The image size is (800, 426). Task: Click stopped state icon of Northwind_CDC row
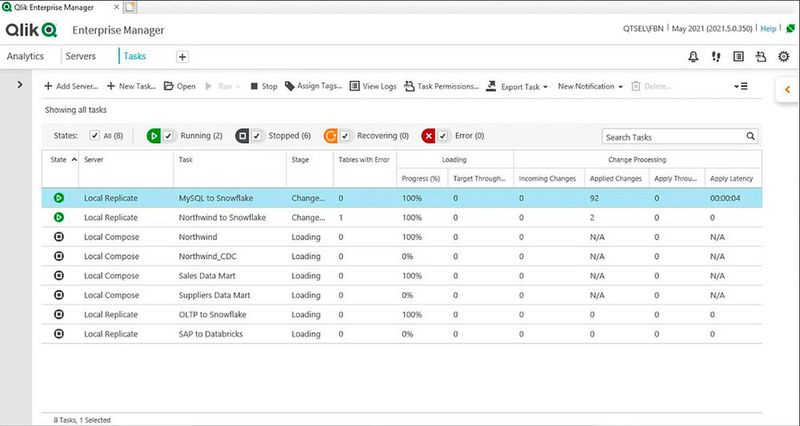(x=59, y=256)
